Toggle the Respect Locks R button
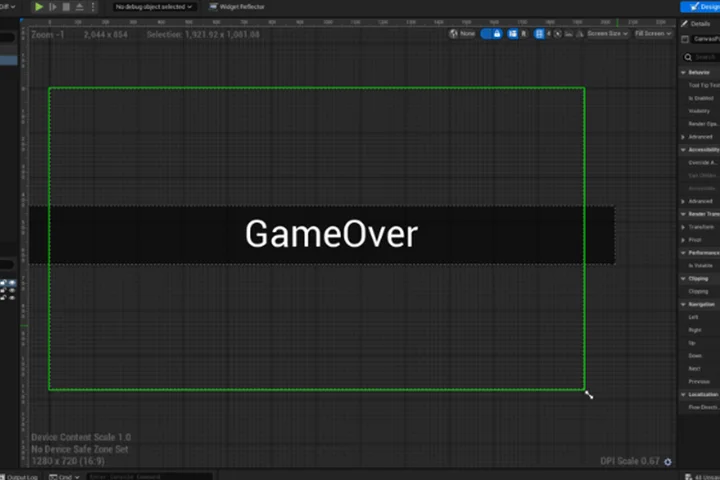This screenshot has height=480, width=720. (523, 34)
